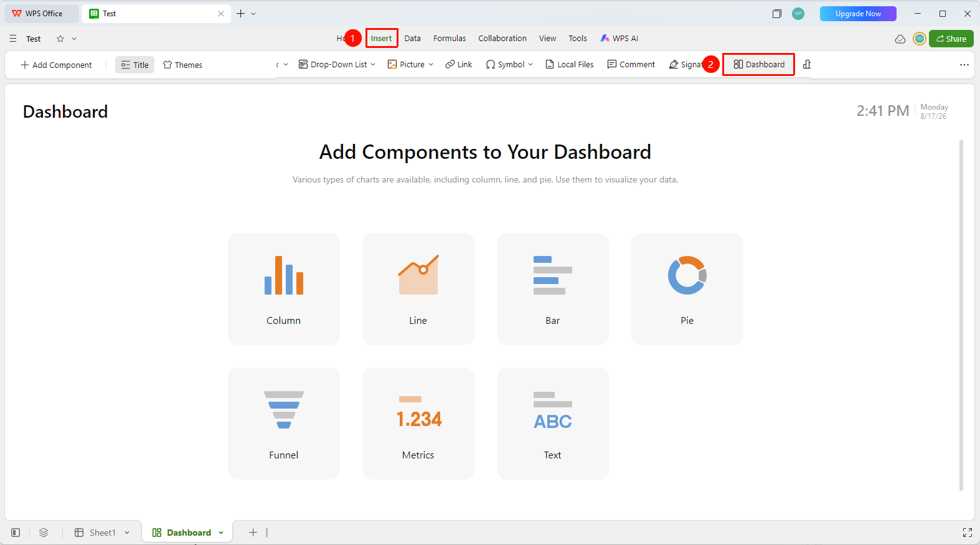Enter full screen mode
The height and width of the screenshot is (545, 980).
point(968,533)
